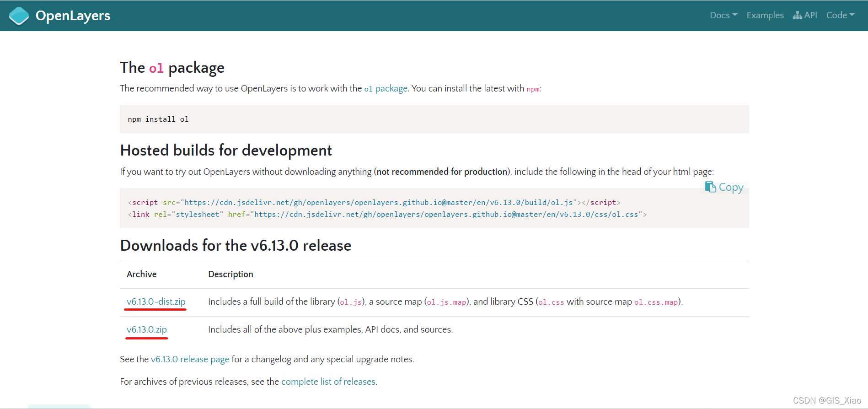The image size is (868, 409).
Task: Download v6.13.0.zip full archive
Action: 147,329
